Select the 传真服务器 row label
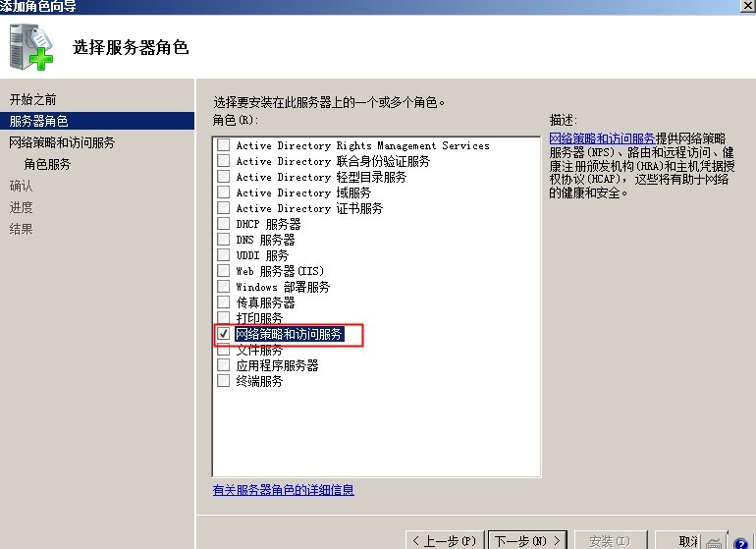The width and height of the screenshot is (756, 549). 265,302
